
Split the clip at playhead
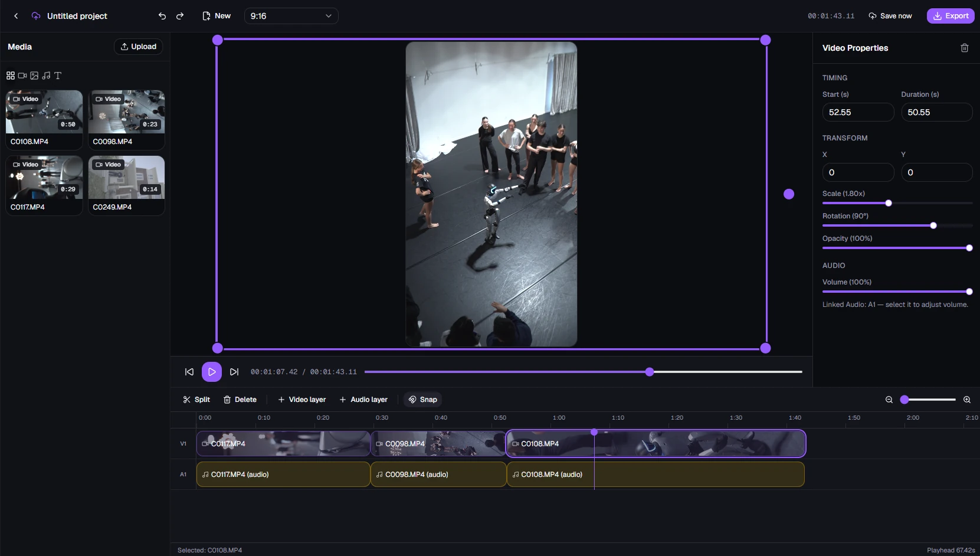(x=196, y=400)
